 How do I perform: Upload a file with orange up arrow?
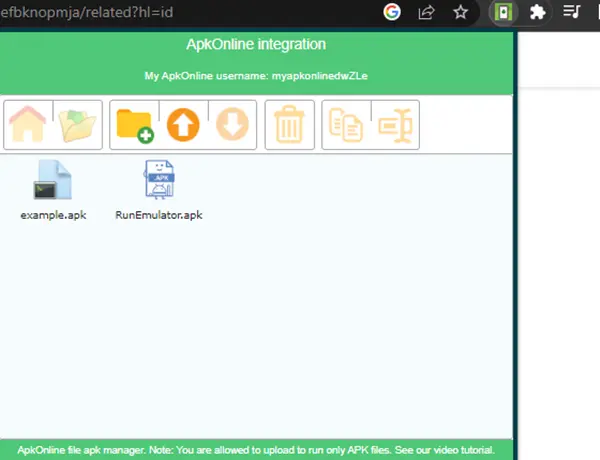point(183,125)
